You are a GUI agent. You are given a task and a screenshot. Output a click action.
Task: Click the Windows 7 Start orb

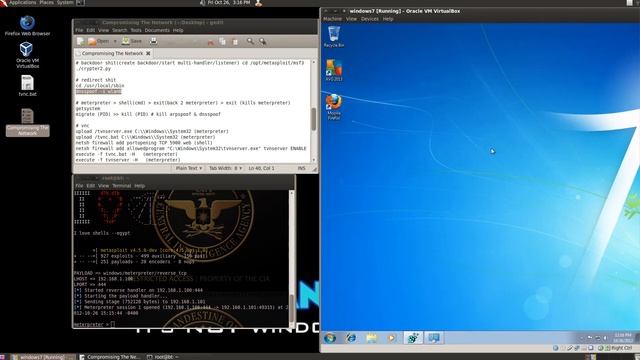pos(330,338)
